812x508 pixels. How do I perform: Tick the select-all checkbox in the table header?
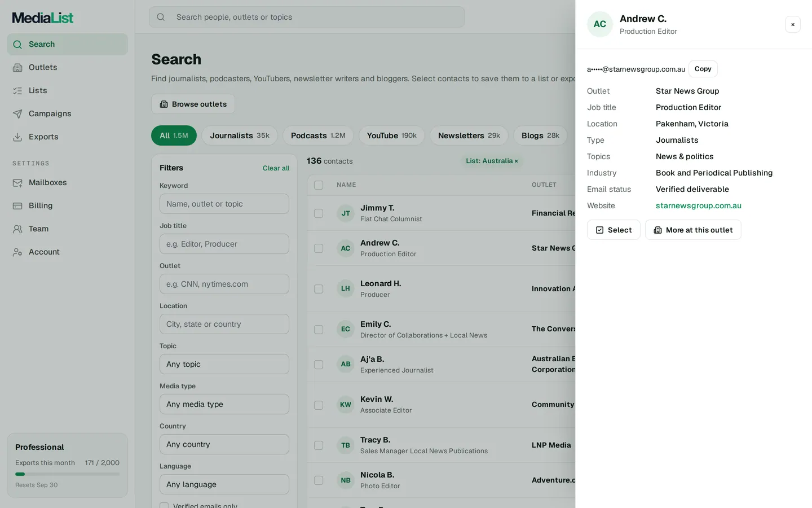319,185
